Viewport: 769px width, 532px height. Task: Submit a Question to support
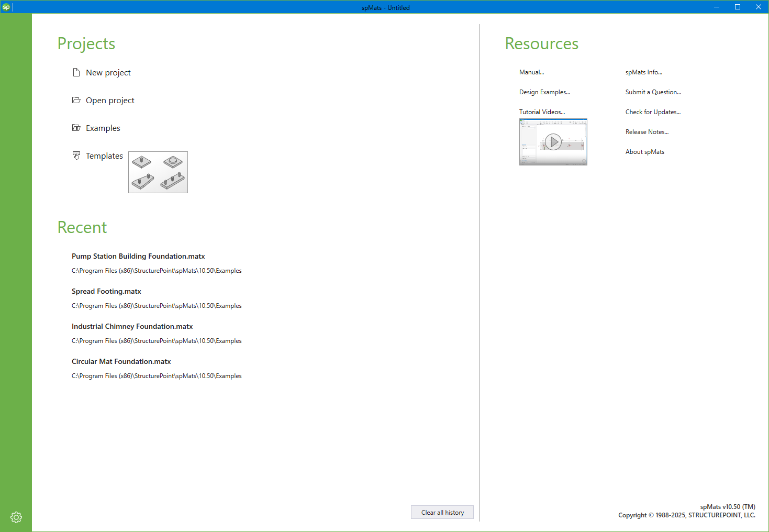click(x=653, y=92)
